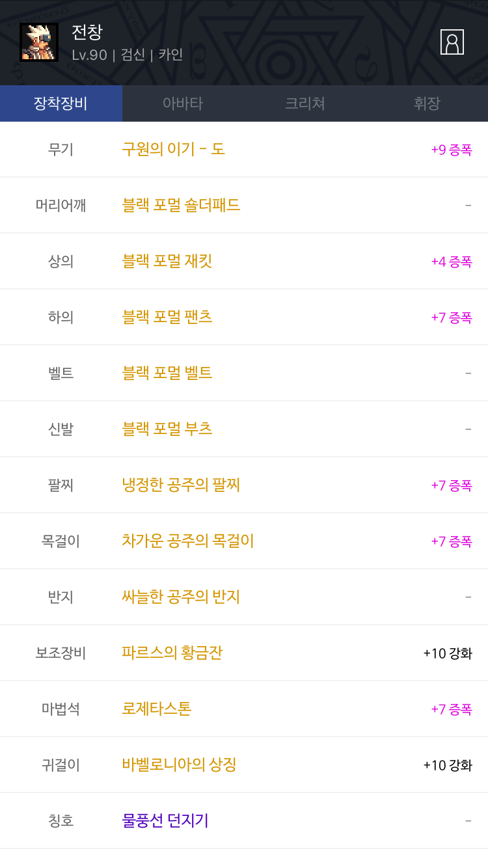This screenshot has width=488, height=868.
Task: Tap the character avatar thumbnail
Action: pos(39,42)
